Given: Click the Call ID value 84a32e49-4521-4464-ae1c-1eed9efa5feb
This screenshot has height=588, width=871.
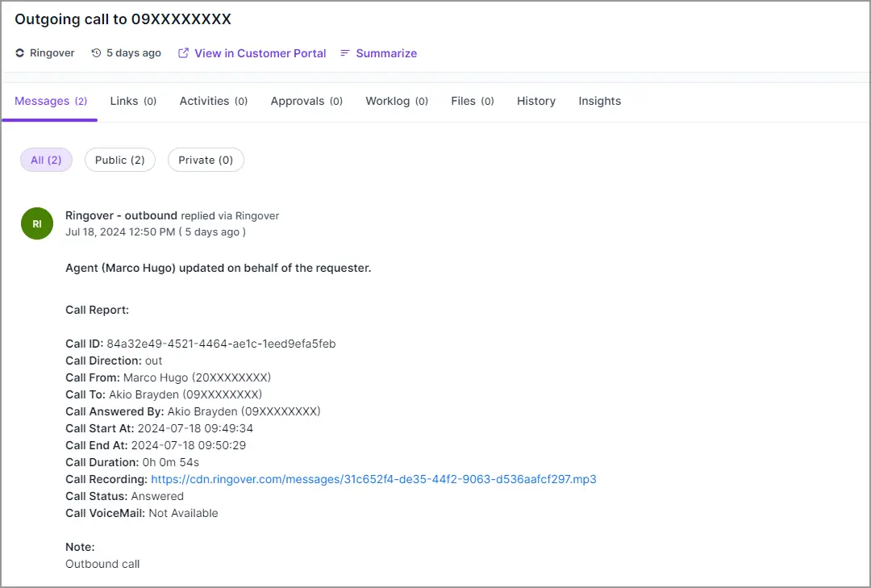Looking at the screenshot, I should click(x=221, y=344).
